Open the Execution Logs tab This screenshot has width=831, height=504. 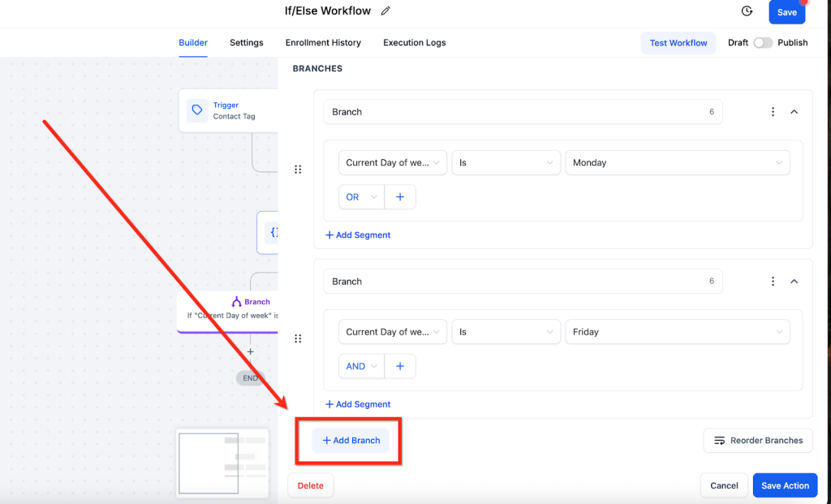point(414,43)
